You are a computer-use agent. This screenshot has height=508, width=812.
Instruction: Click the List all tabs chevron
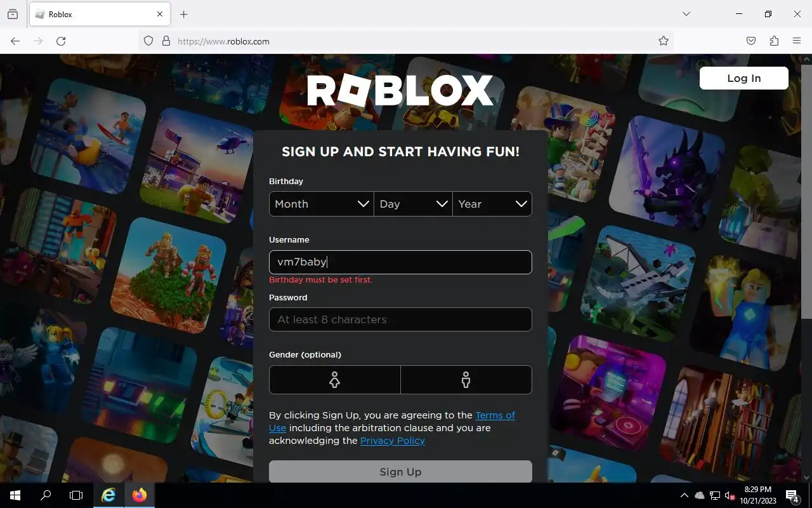point(686,14)
